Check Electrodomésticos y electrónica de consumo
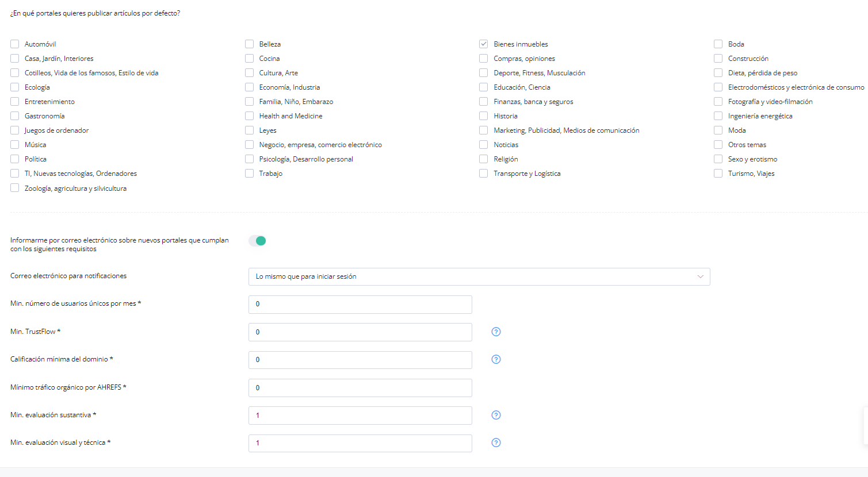The width and height of the screenshot is (868, 477). point(718,87)
